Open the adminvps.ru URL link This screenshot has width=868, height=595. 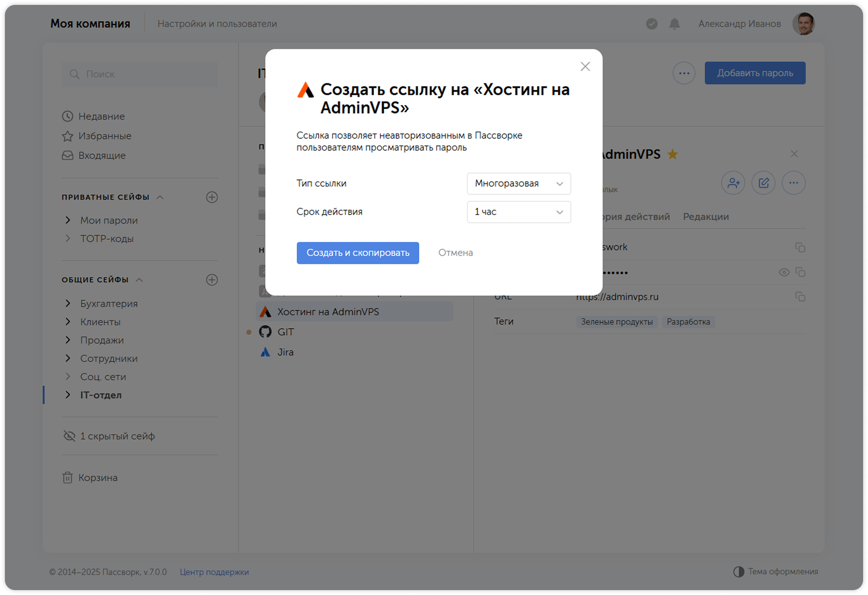(x=617, y=297)
